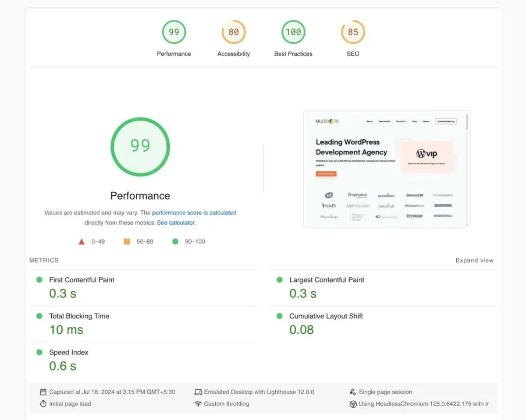
Task: Expand view of the metrics section
Action: (474, 260)
